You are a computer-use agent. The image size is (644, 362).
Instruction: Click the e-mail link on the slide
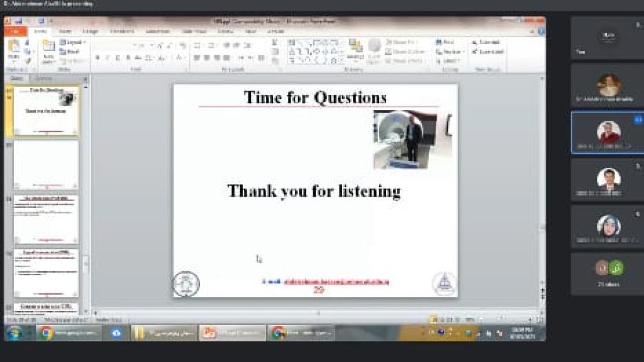336,282
